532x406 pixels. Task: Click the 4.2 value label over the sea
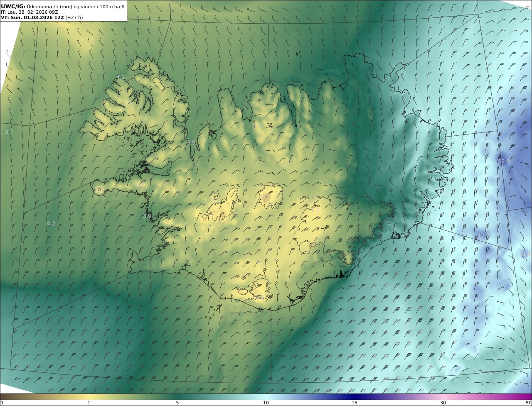click(51, 223)
